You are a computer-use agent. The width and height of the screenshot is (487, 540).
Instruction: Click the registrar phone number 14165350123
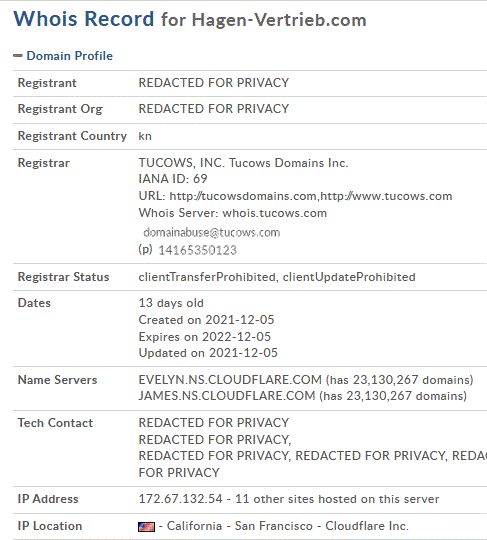pos(197,250)
